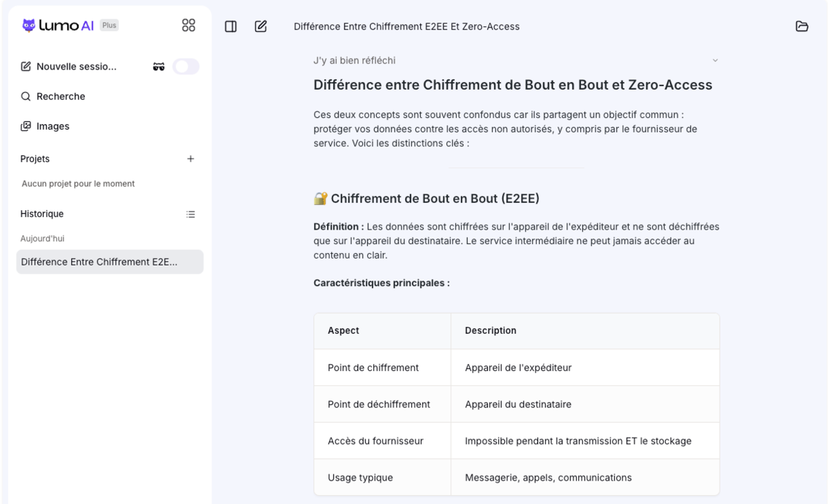This screenshot has width=828, height=504.
Task: Toggle the ghost mode switch
Action: (186, 66)
